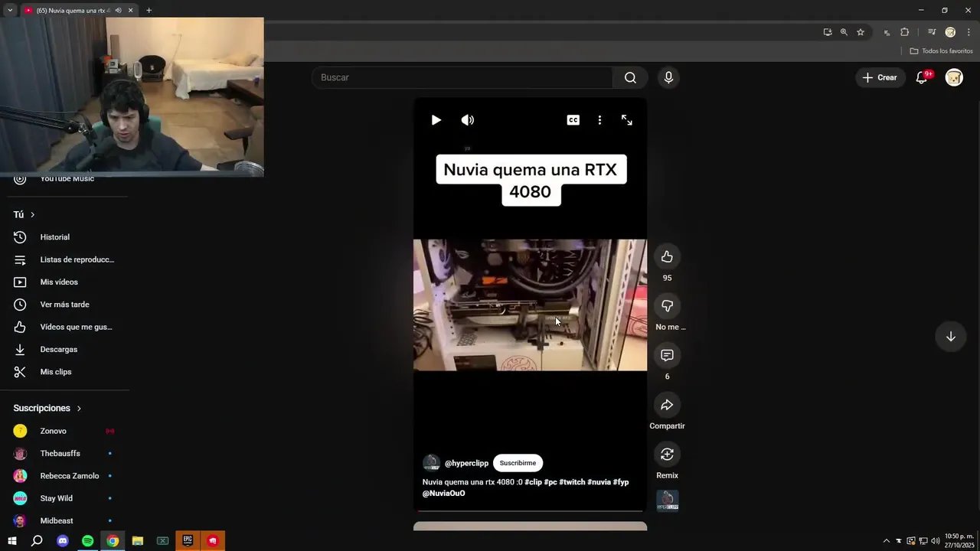Expand the Tú section
This screenshot has height=551, width=980.
[x=24, y=214]
